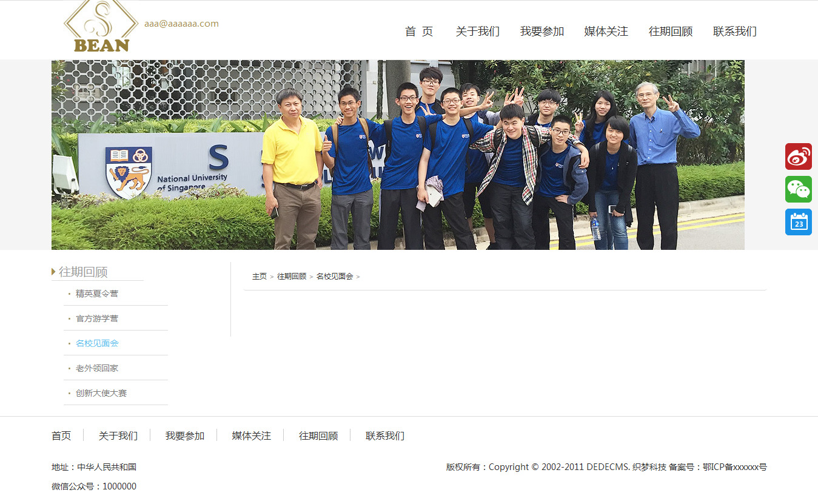Click the Weibo icon on right sidebar
Image resolution: width=818 pixels, height=504 pixels.
798,156
